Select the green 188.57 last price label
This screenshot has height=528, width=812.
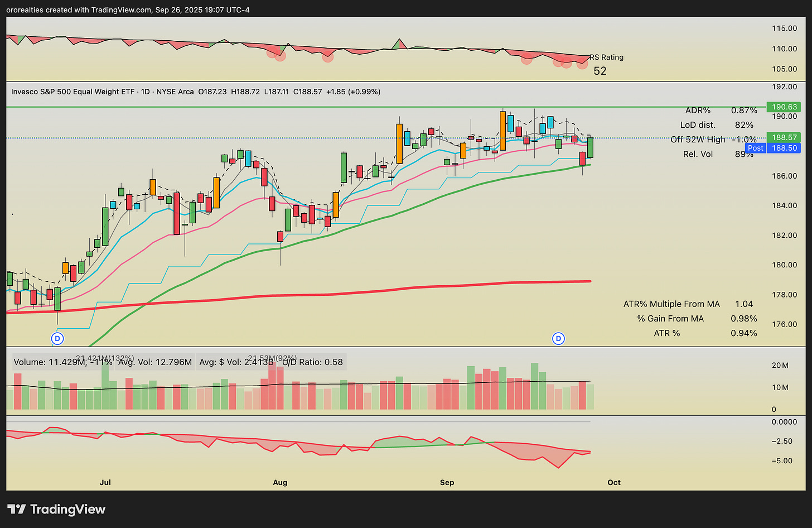coord(785,137)
